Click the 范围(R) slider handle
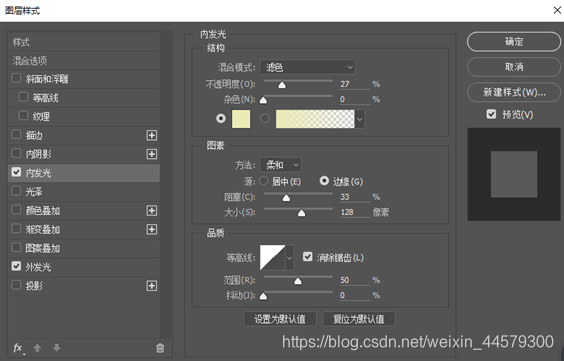 [x=298, y=281]
